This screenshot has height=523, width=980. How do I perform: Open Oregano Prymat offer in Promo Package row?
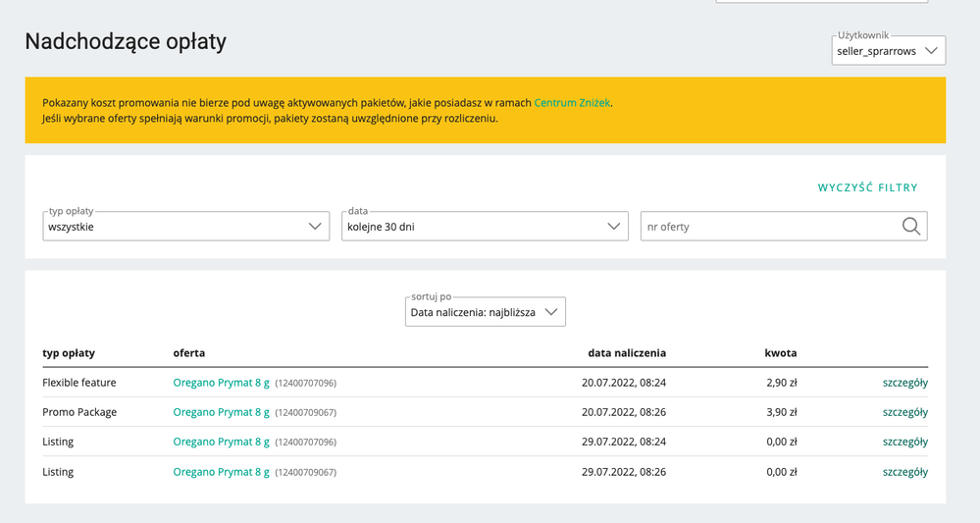(x=222, y=412)
